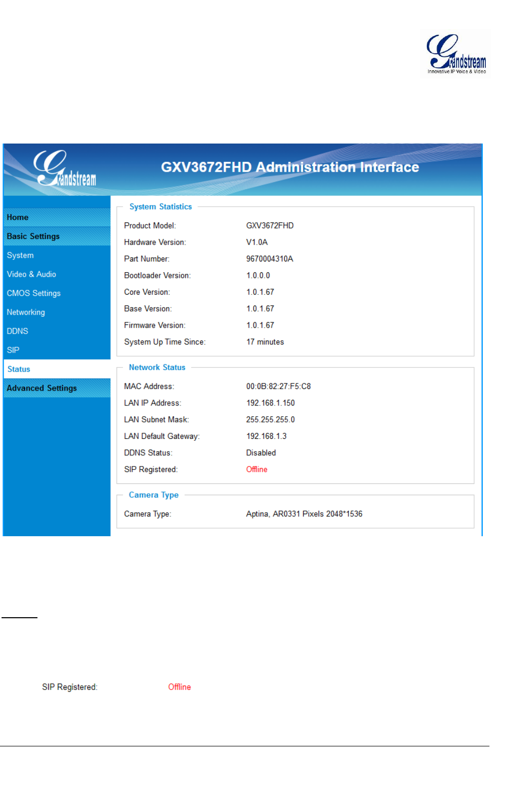531x812 pixels.
Task: Click the Camera Type field label
Action: coord(148,514)
